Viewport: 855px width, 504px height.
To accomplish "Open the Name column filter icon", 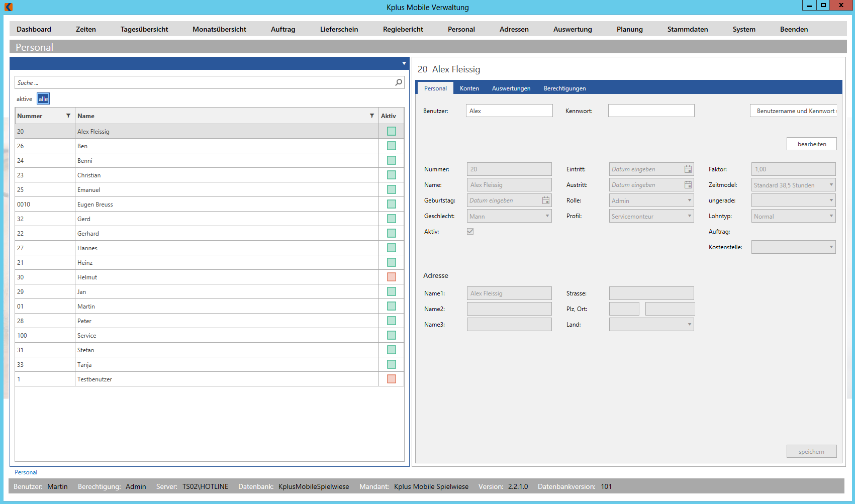I will point(372,116).
